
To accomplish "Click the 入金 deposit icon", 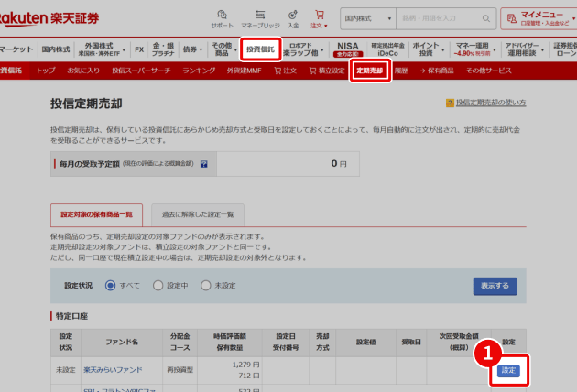I will (x=293, y=18).
